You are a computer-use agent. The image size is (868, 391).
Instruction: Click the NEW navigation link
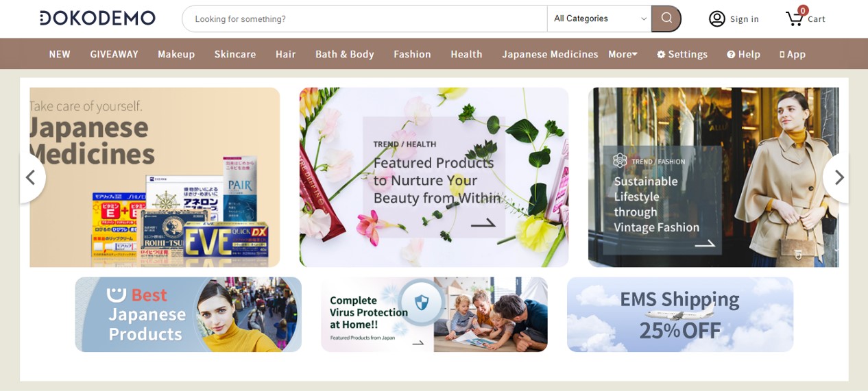[60, 54]
